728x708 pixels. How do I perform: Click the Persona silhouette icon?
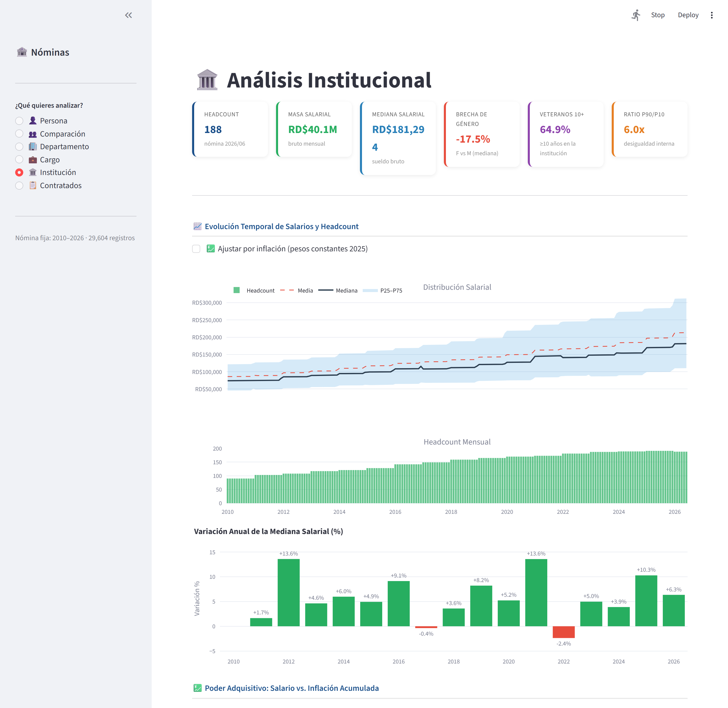(33, 120)
